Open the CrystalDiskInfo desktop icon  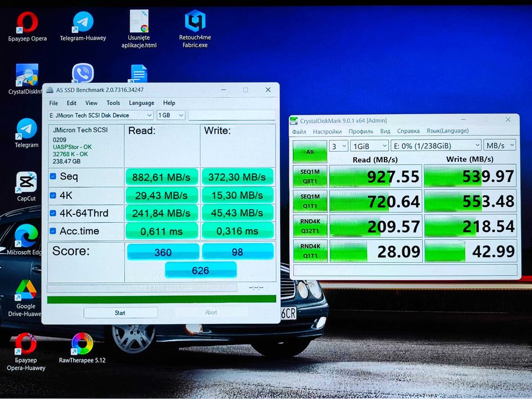[26, 79]
